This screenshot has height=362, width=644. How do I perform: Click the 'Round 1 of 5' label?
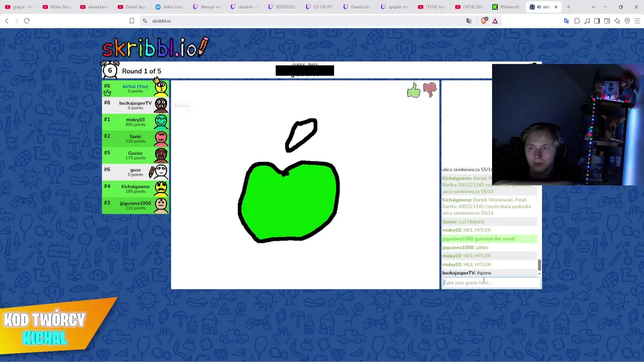pyautogui.click(x=141, y=71)
